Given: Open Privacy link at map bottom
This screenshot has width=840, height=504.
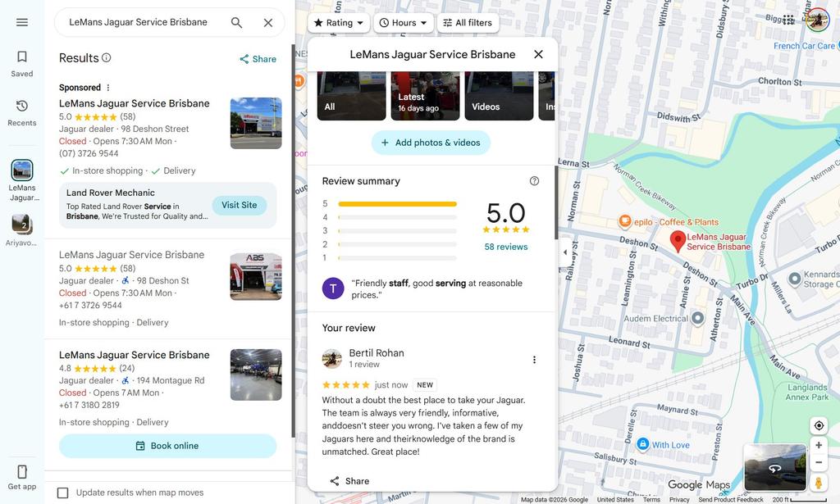Looking at the screenshot, I should (x=679, y=499).
